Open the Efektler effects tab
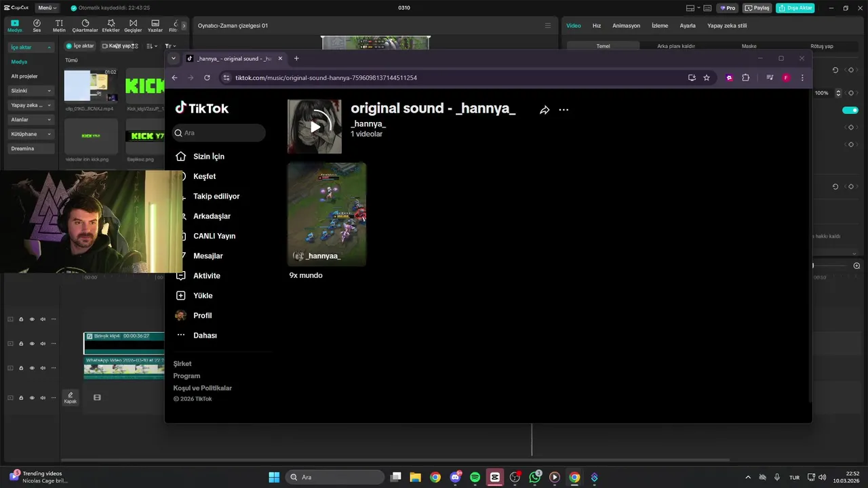 111,26
